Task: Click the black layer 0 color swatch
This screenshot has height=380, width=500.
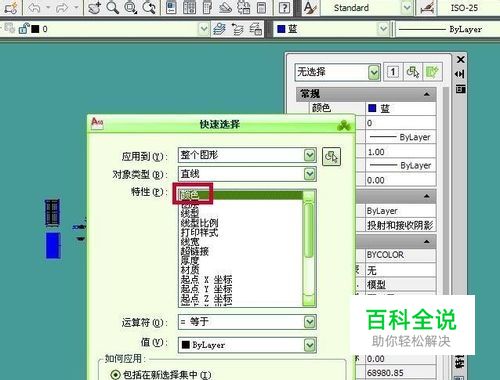Action: [35, 29]
